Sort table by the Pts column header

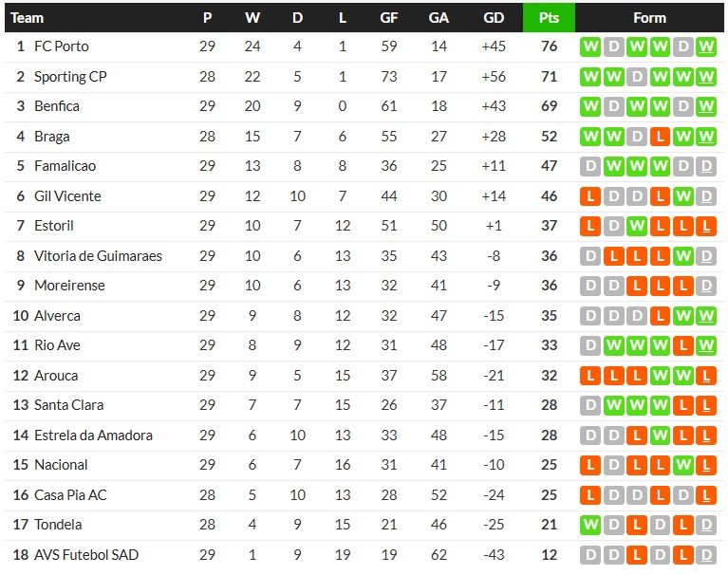point(549,18)
